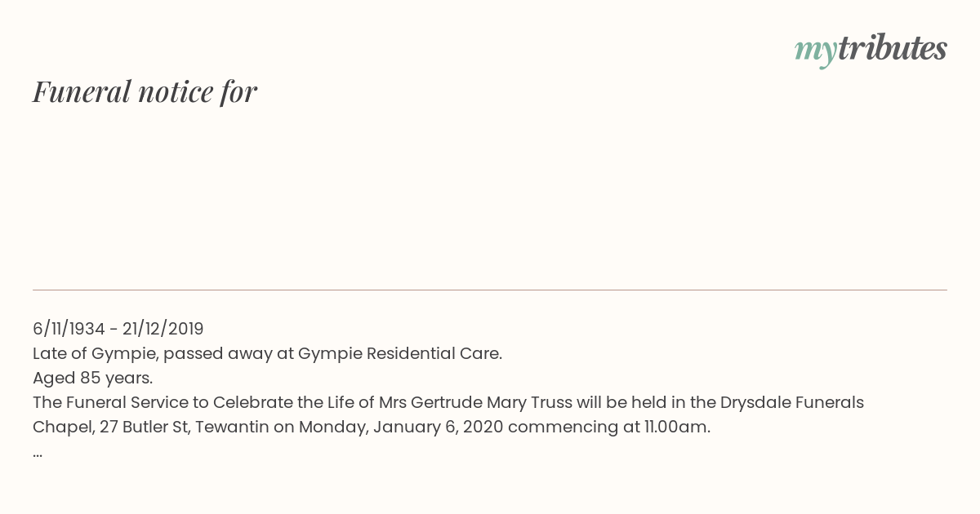Click the horizontal divider line
Viewport: 980px width, 514px height.
pos(490,290)
